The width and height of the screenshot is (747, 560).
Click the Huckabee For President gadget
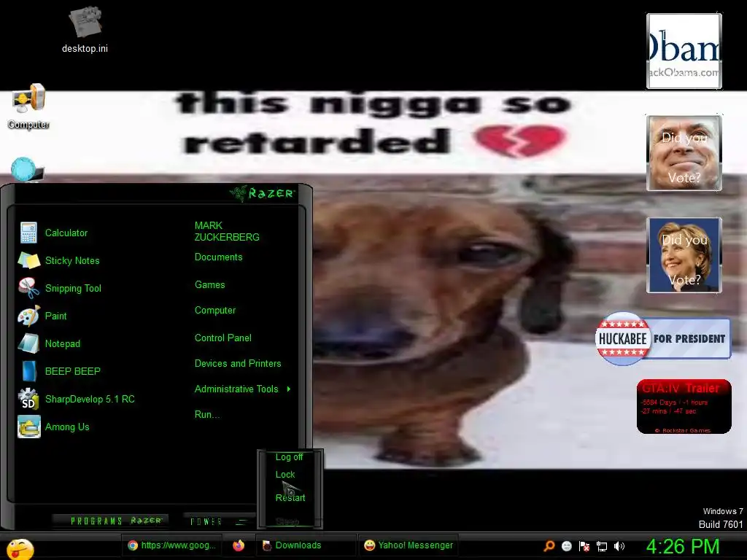[x=662, y=338]
